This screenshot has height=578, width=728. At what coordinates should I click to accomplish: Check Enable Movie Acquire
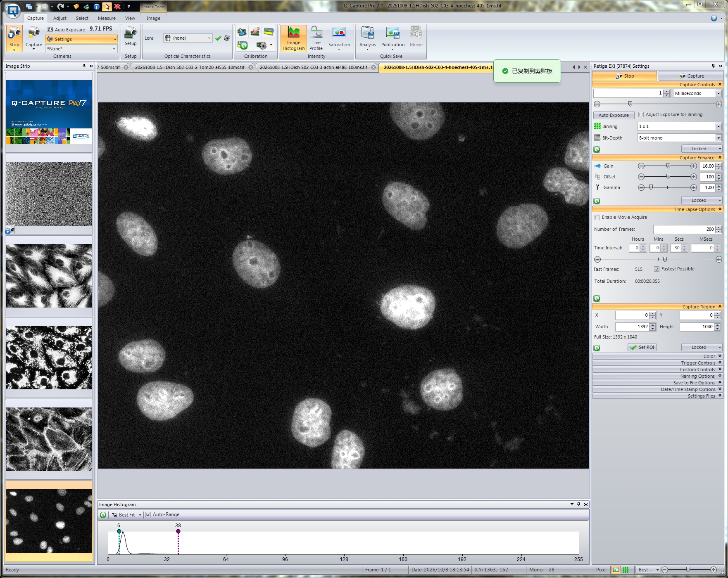(x=597, y=218)
